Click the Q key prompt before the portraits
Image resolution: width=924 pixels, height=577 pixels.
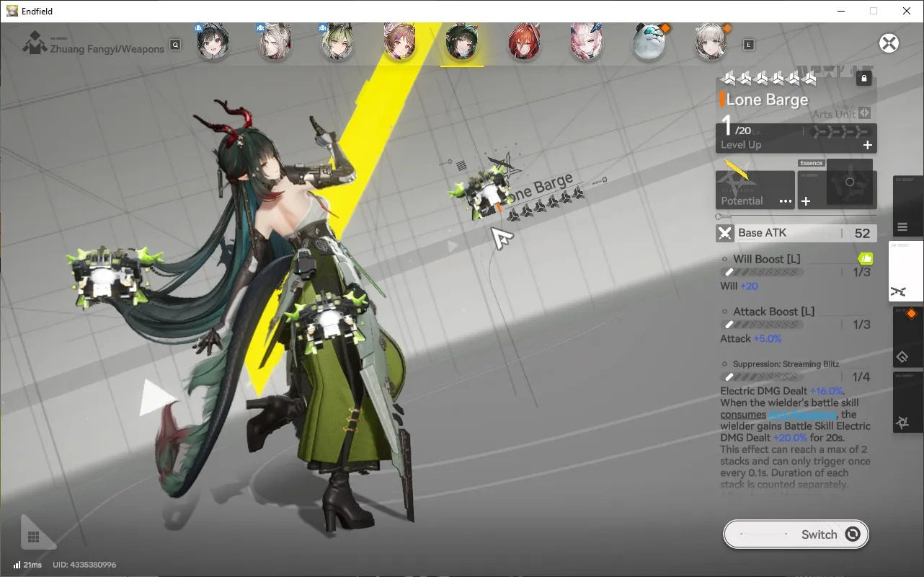point(175,45)
